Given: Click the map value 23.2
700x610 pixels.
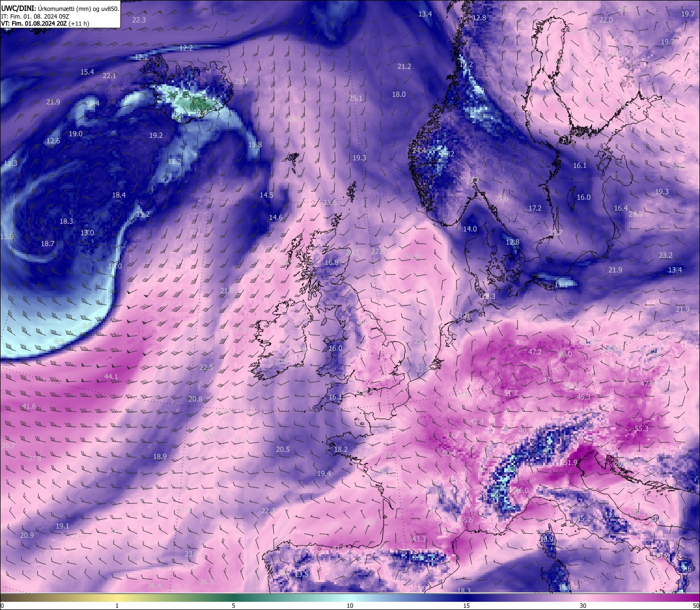Looking at the screenshot, I should click(x=666, y=255).
